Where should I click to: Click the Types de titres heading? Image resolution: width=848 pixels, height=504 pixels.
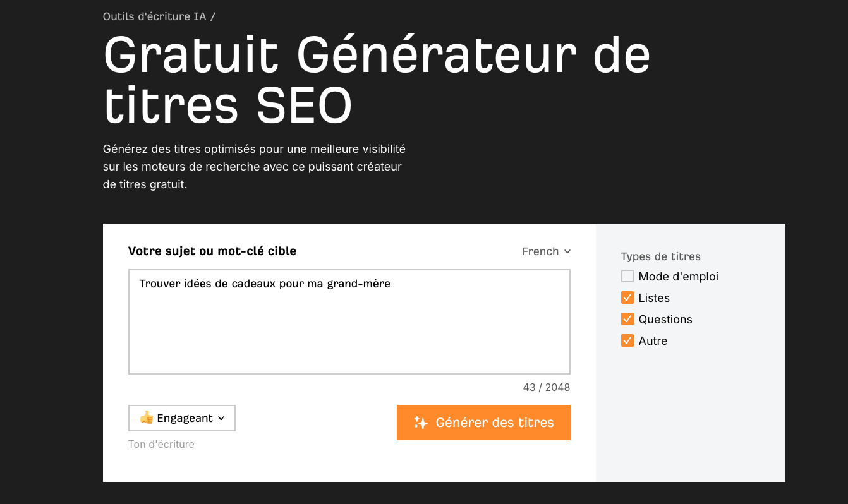click(x=660, y=256)
